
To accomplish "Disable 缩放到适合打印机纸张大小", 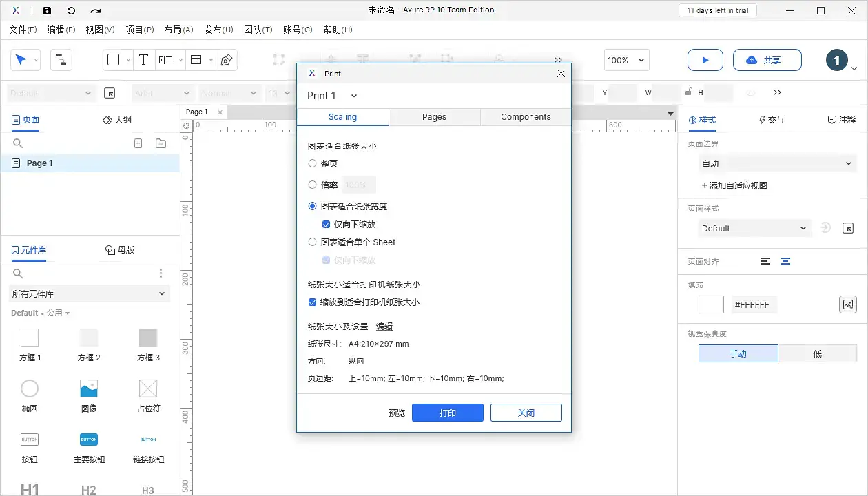I will pos(312,302).
